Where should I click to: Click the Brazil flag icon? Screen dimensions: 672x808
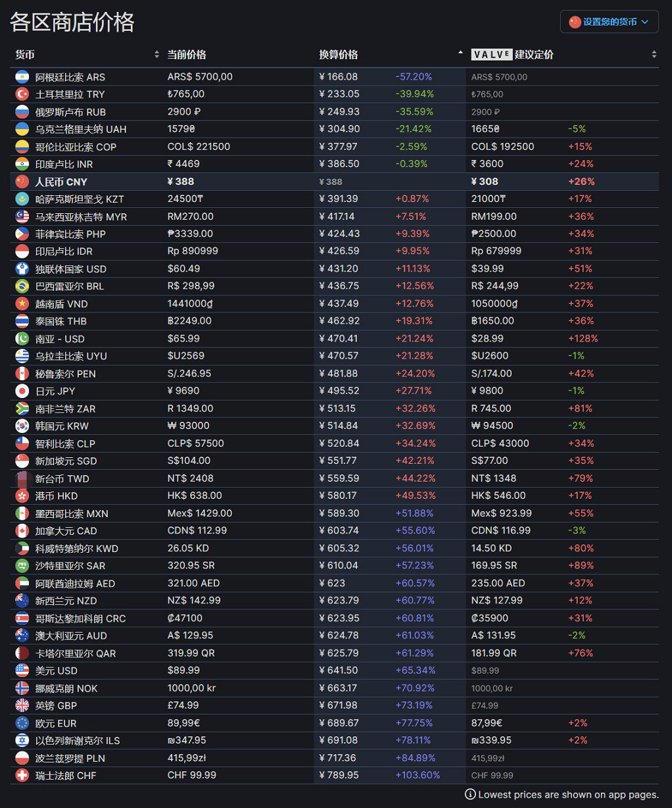tap(22, 286)
